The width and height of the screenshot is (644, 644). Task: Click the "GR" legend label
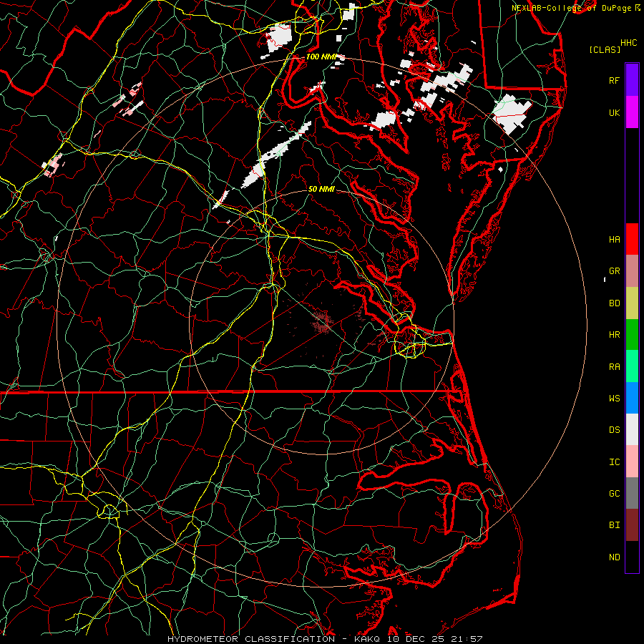[x=614, y=271]
